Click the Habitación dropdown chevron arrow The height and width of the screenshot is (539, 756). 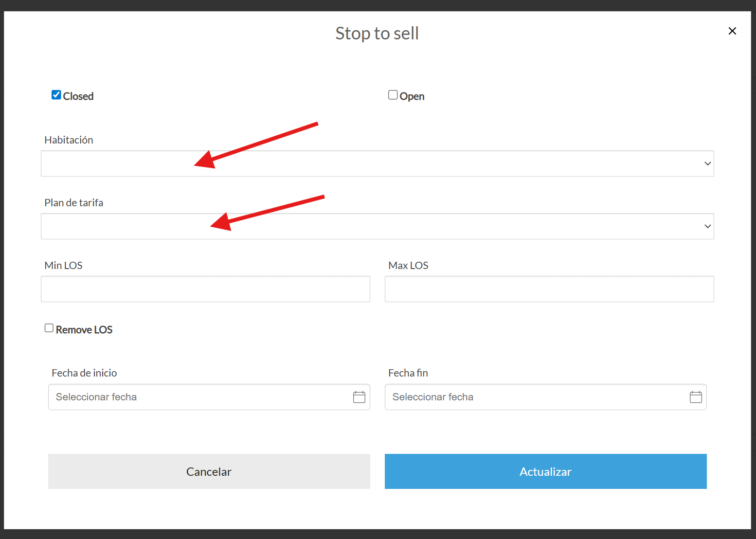point(707,163)
